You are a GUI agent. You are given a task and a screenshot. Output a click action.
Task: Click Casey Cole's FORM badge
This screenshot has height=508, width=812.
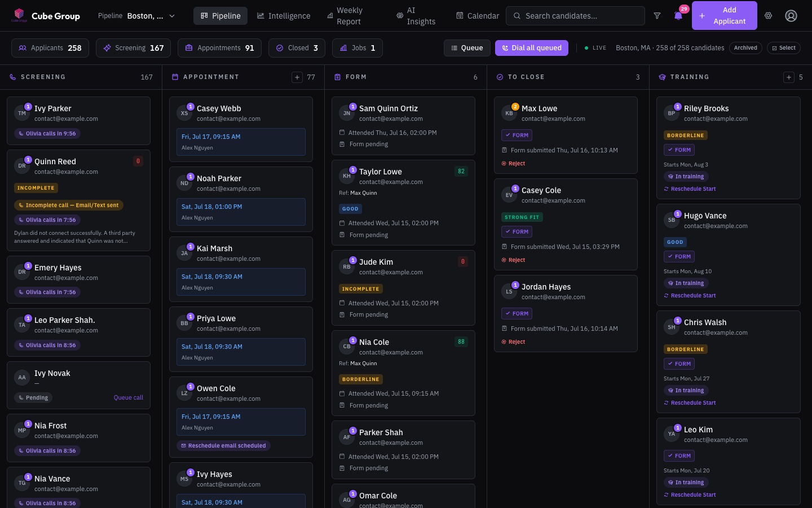click(x=517, y=232)
